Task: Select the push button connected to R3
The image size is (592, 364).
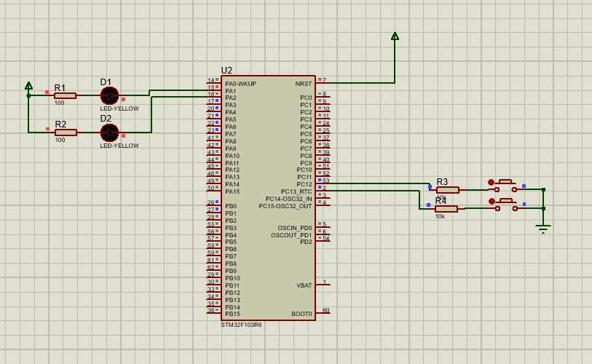Action: [506, 186]
